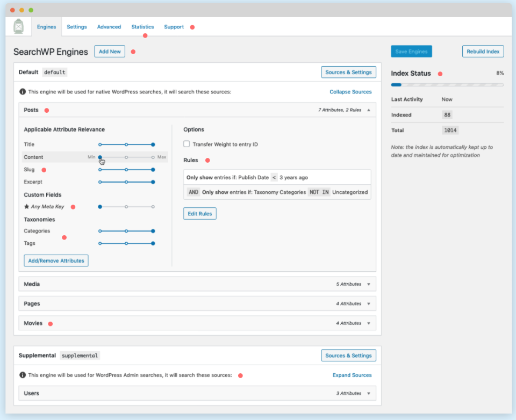Click the Categories slider middle stop
Image resolution: width=516 pixels, height=420 pixels.
click(126, 231)
